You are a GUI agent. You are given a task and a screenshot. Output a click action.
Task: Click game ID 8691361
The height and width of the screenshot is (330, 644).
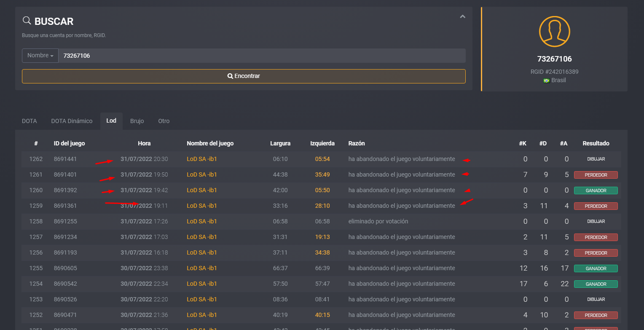click(65, 206)
